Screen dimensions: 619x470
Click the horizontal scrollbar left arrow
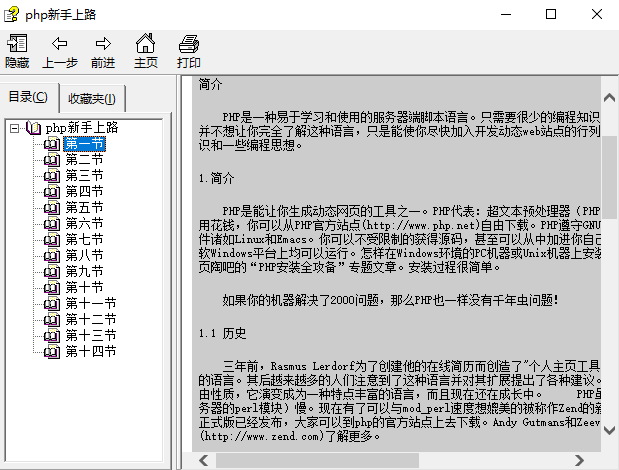[204, 461]
